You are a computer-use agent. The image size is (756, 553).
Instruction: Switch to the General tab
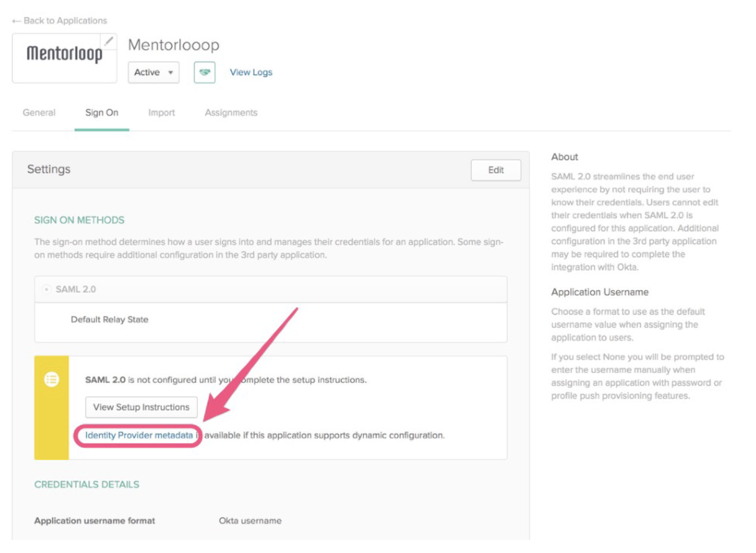point(39,113)
